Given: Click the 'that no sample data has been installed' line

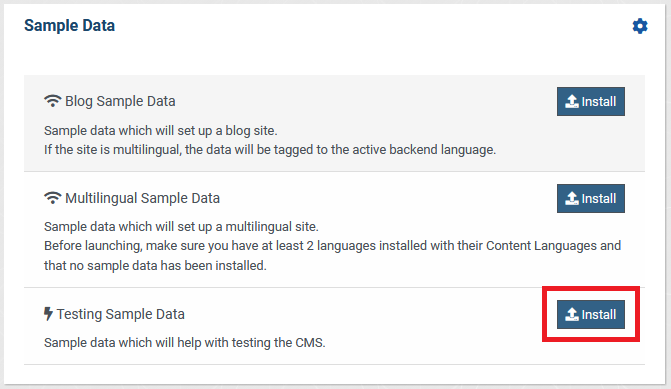Looking at the screenshot, I should coord(155,266).
